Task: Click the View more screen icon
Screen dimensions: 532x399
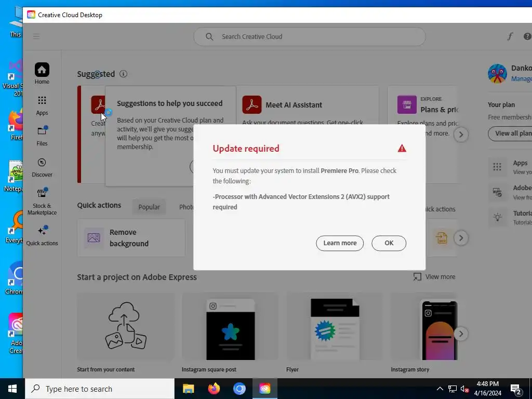Action: (417, 277)
